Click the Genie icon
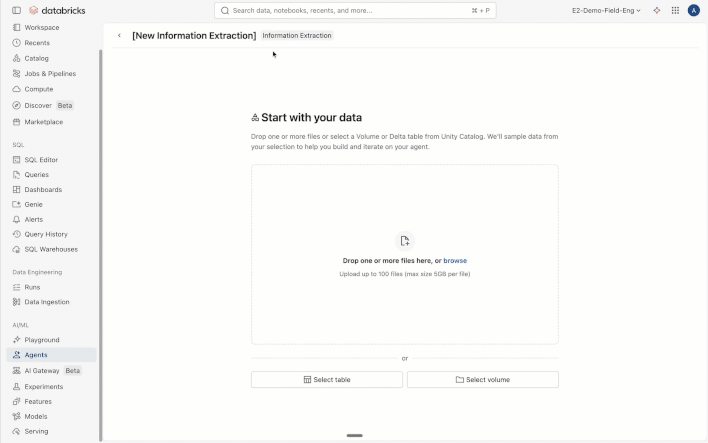The height and width of the screenshot is (443, 708). point(17,205)
